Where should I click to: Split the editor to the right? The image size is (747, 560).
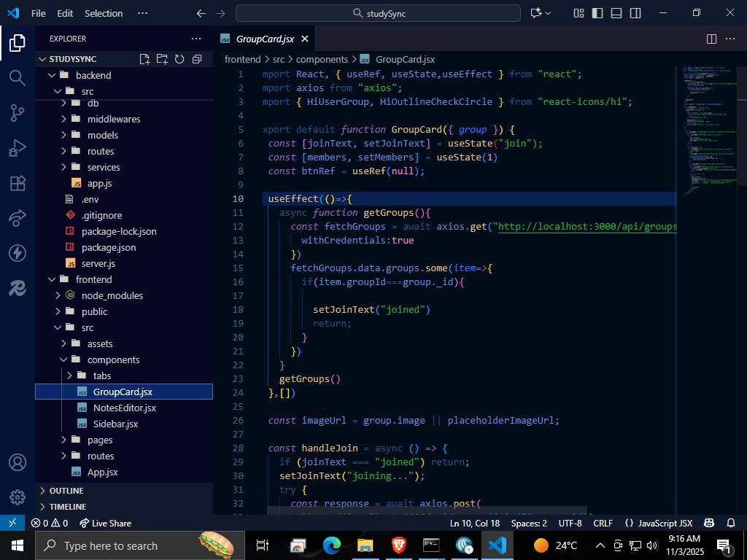pyautogui.click(x=711, y=39)
